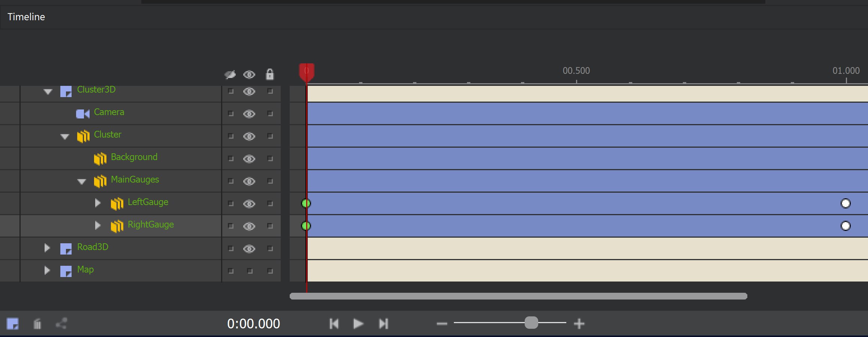Select RightGauge keyframe at one second
The height and width of the screenshot is (337, 868).
pyautogui.click(x=846, y=226)
